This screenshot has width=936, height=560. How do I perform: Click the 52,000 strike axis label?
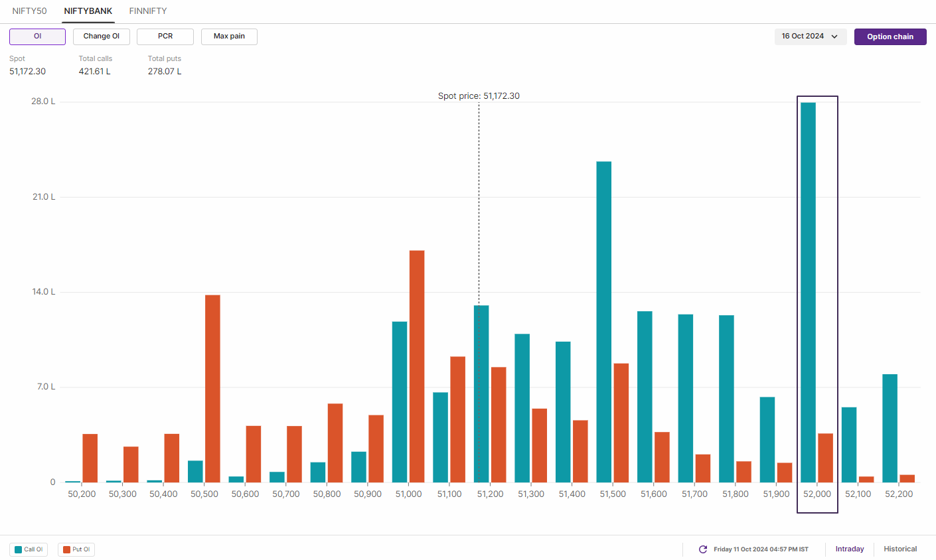[x=817, y=494]
